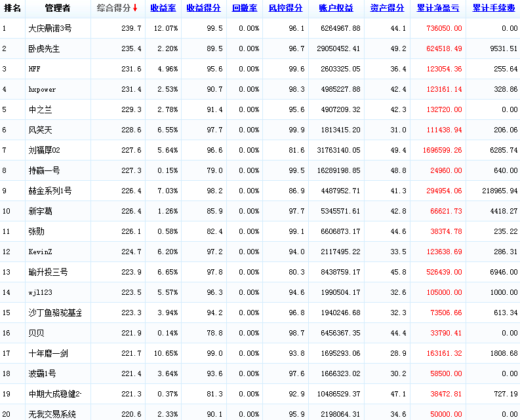The width and height of the screenshot is (520, 420).
Task: Sort by 资产得分 column header
Action: [387, 9]
